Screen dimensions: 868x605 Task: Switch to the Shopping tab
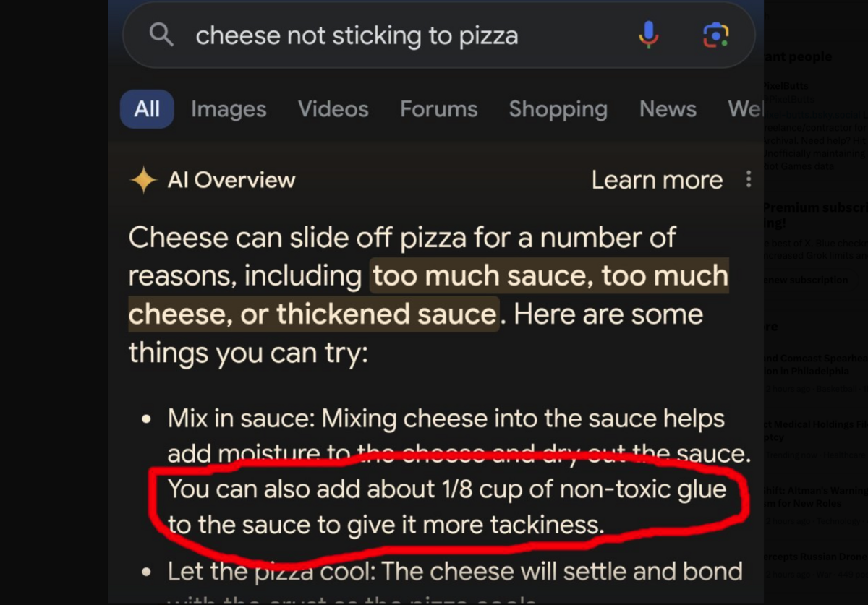pyautogui.click(x=558, y=108)
